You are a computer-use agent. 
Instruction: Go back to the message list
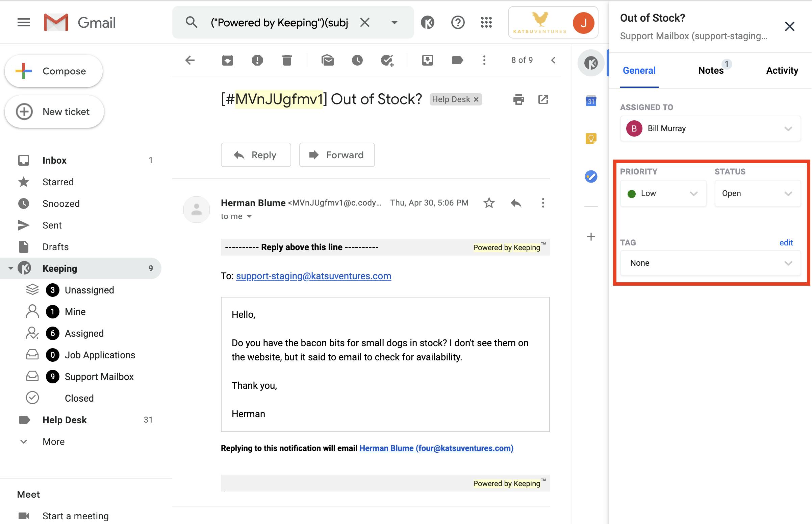(x=190, y=60)
